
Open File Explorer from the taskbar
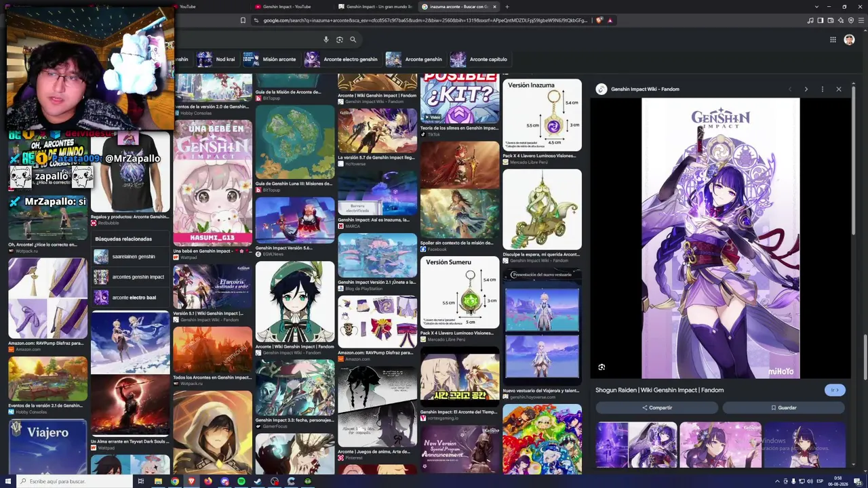(158, 481)
